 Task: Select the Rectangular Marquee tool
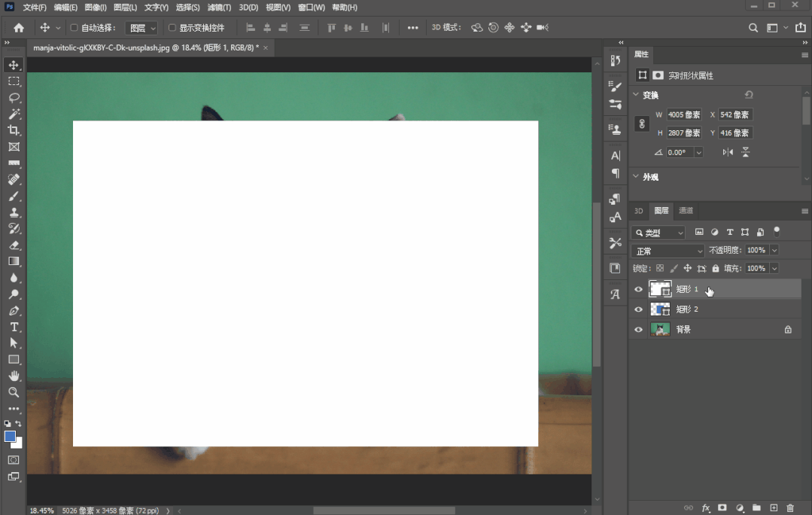[x=14, y=81]
